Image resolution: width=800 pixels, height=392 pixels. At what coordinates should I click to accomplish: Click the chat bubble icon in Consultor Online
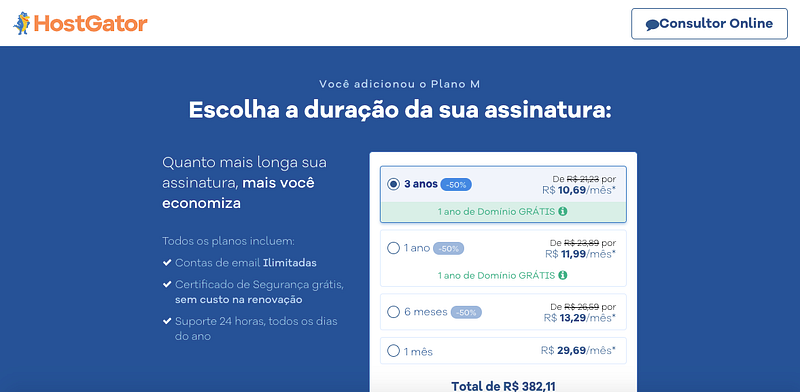pyautogui.click(x=652, y=24)
